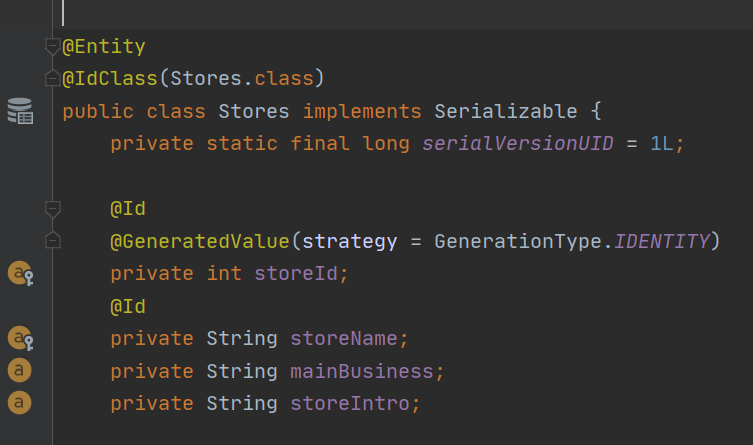This screenshot has height=445, width=753.
Task: Click the serialVersionUID field name
Action: [x=518, y=144]
